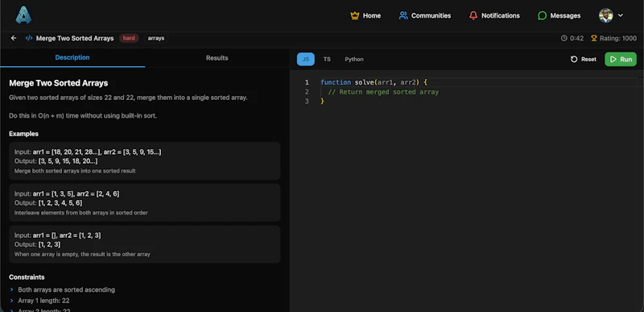Click chevron before 'Both arrays are sorted ascending'
This screenshot has width=644, height=312.
[x=12, y=289]
